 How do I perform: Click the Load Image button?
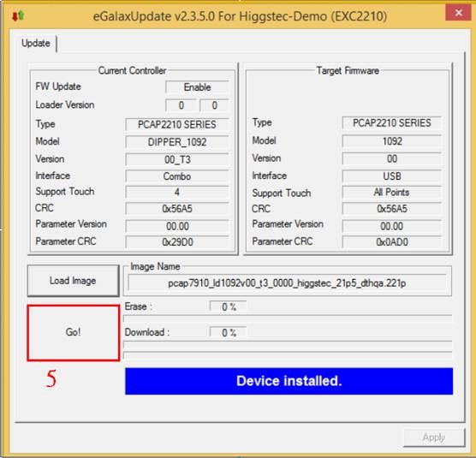(x=73, y=281)
